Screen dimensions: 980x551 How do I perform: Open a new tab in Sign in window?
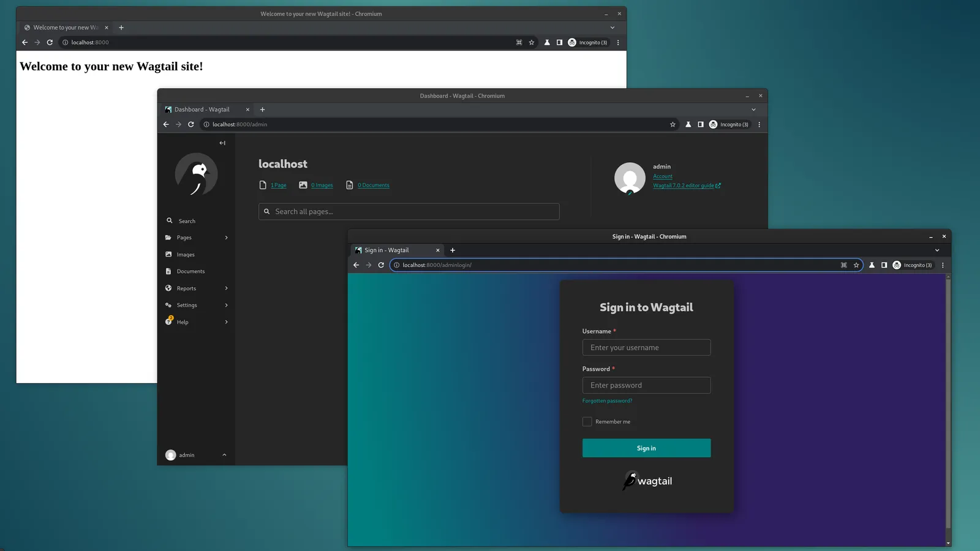[453, 250]
